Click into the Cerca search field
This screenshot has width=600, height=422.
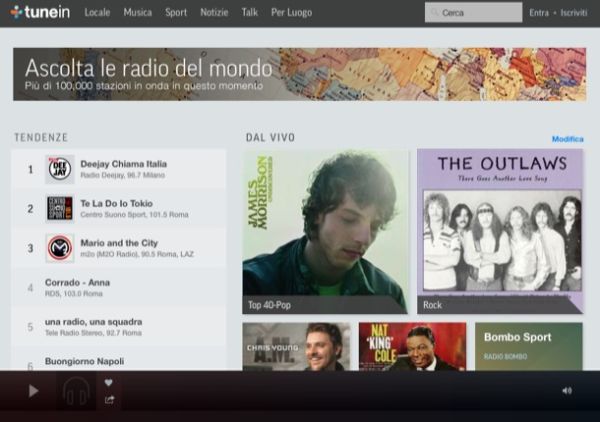(480, 13)
